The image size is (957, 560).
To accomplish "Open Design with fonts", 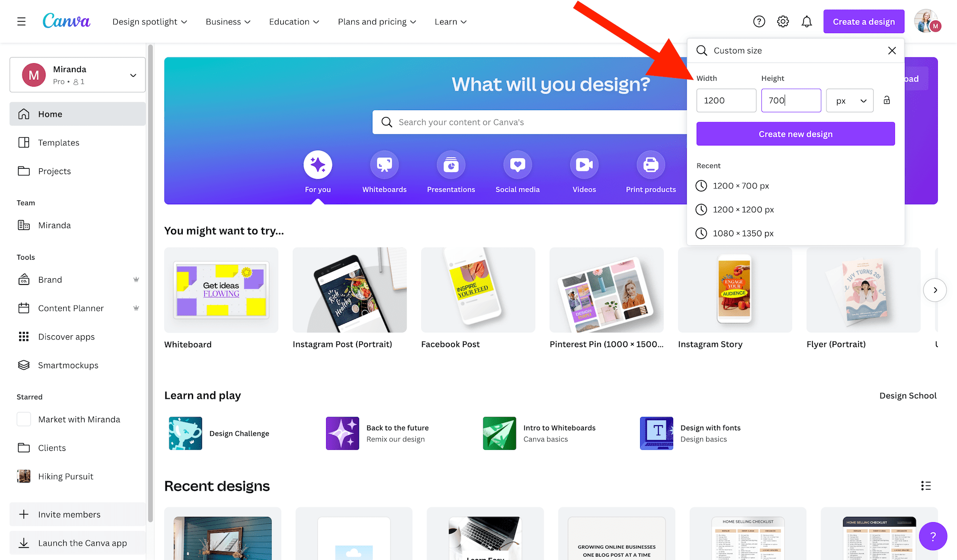I will [690, 433].
